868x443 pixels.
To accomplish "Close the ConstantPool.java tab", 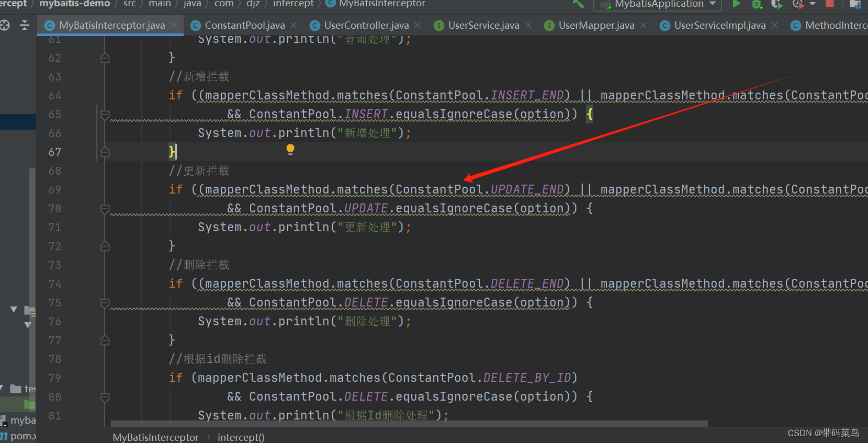I will click(x=294, y=25).
